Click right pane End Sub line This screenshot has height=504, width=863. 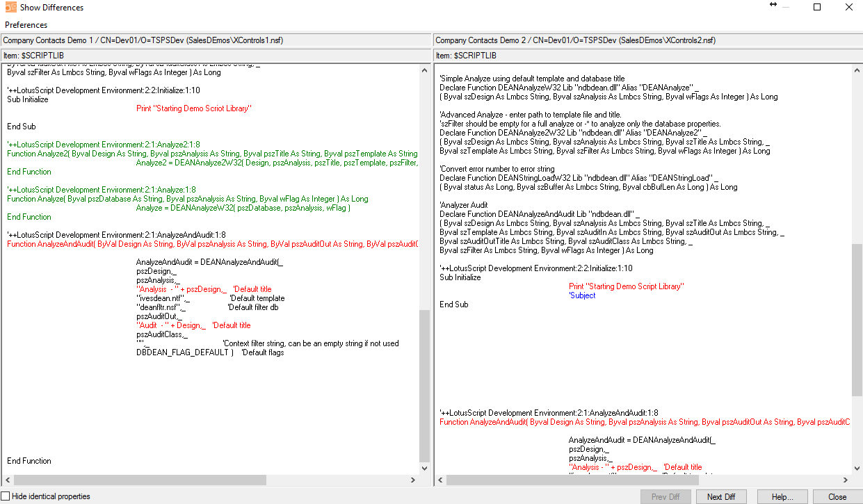coord(454,304)
